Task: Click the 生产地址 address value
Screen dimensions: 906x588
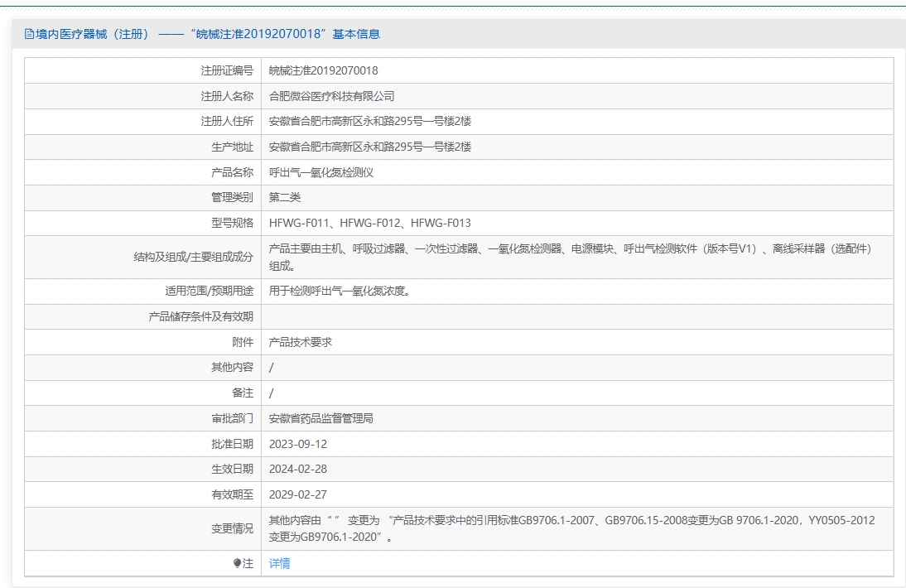Action: [x=370, y=147]
